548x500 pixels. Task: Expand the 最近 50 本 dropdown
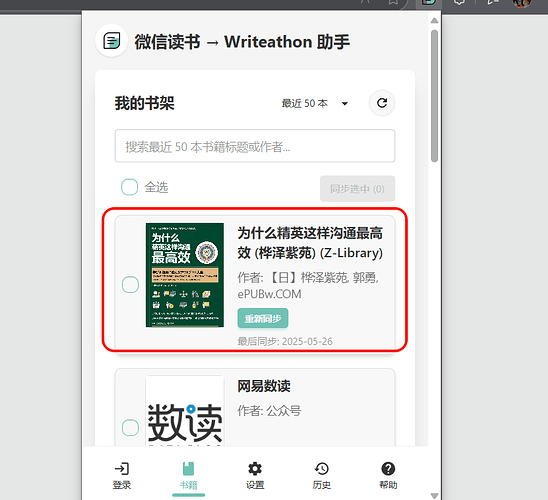tap(315, 103)
